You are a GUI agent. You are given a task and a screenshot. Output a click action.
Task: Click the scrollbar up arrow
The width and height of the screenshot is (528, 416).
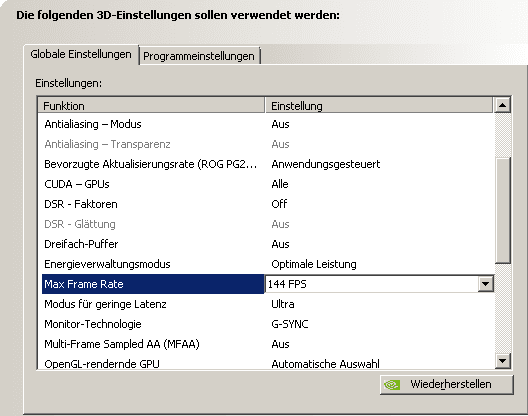coord(502,105)
